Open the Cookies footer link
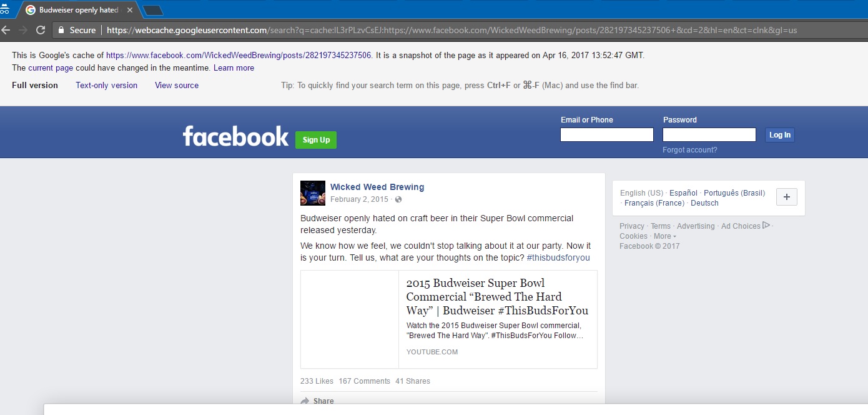This screenshot has height=415, width=868. 633,236
